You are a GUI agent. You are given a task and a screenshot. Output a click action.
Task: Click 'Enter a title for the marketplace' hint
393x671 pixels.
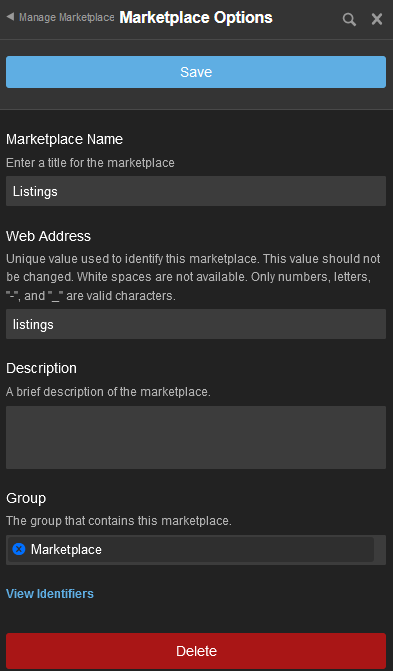point(90,163)
